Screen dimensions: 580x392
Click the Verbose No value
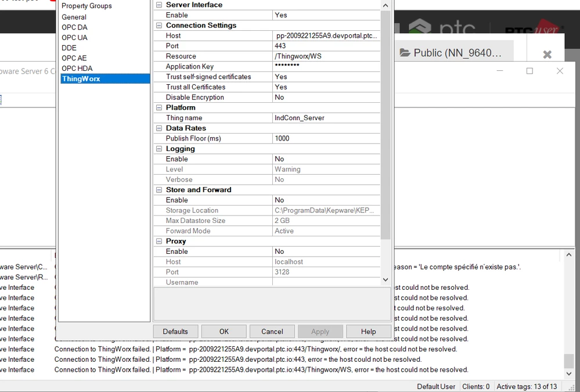click(326, 180)
